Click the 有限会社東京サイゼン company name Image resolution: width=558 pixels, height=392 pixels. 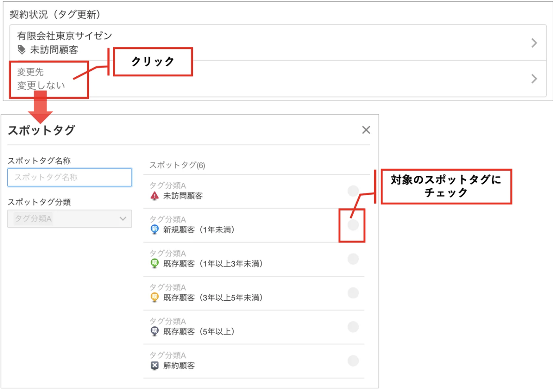pyautogui.click(x=64, y=36)
